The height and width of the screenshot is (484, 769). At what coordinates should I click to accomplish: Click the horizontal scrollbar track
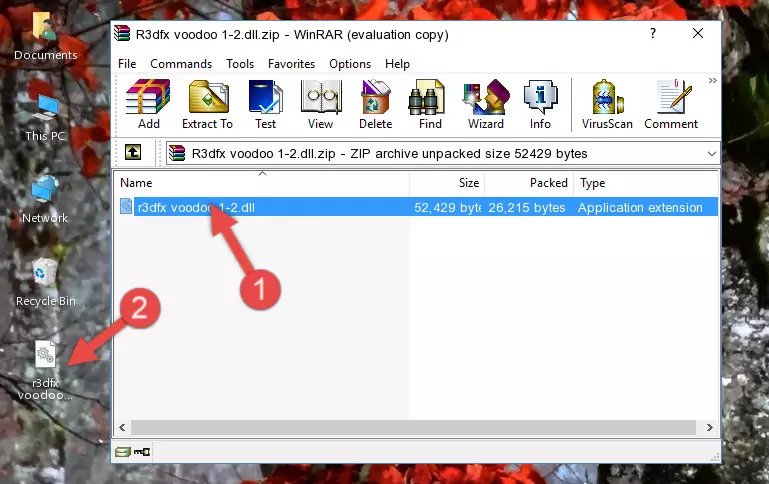(413, 428)
